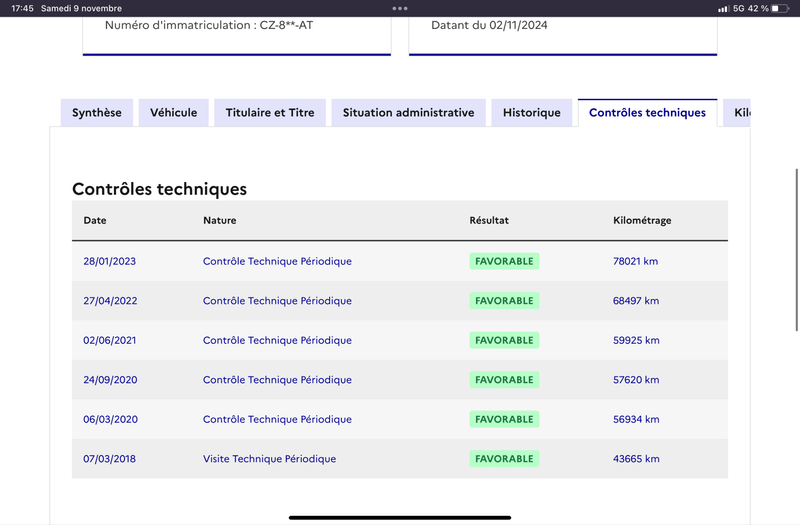Click 'Contrôle Technique Périodique' in 02/06/2021 row
800x525 pixels.
coord(278,340)
